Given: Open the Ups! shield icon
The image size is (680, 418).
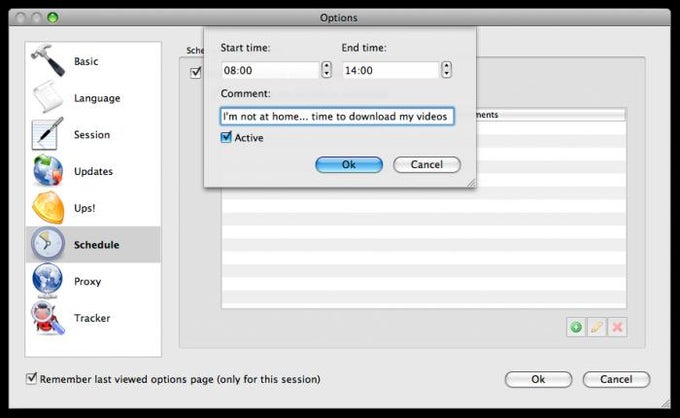Looking at the screenshot, I should pyautogui.click(x=48, y=207).
